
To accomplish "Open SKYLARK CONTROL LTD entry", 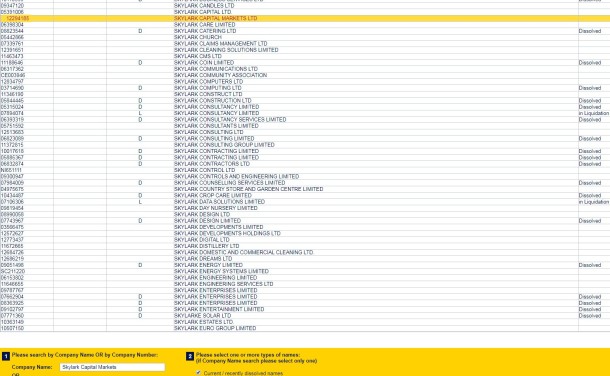I will coord(204,170).
